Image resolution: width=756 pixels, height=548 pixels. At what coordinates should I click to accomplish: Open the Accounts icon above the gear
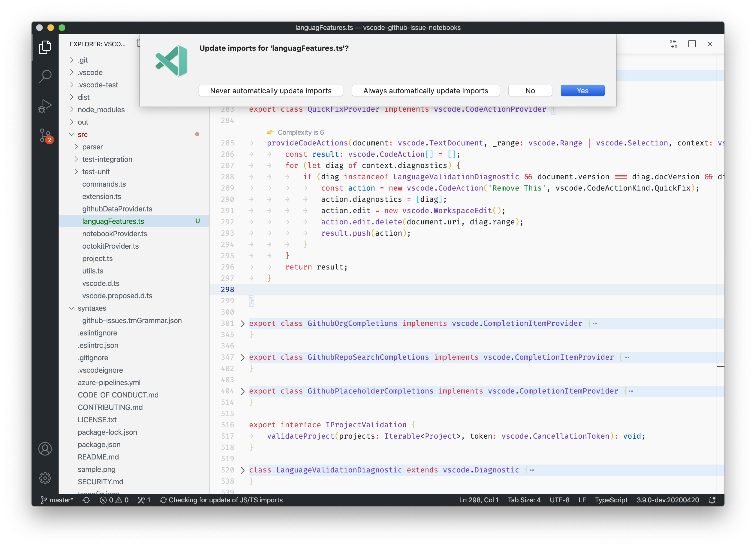click(45, 449)
